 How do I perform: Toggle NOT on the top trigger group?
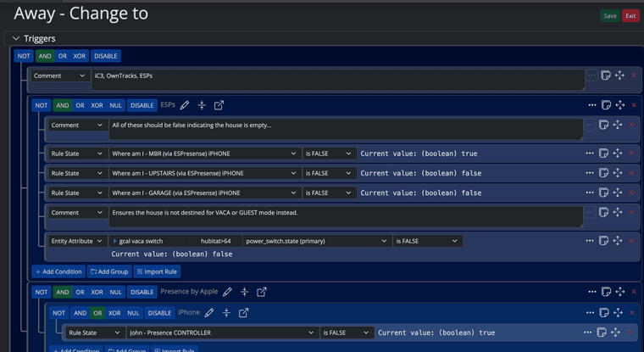point(24,56)
